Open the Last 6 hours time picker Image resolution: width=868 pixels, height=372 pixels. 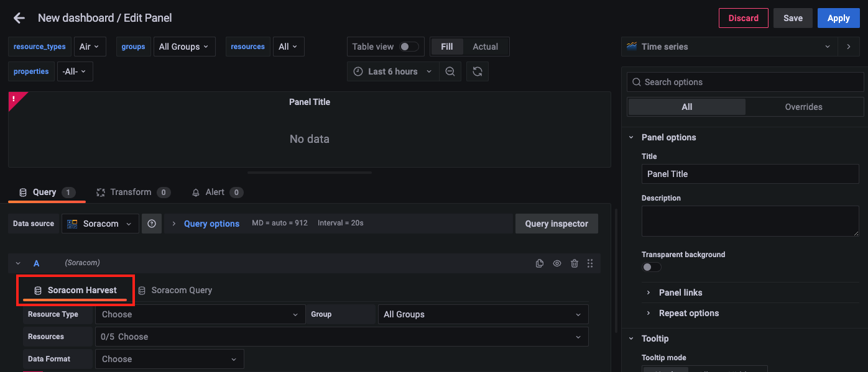point(393,71)
